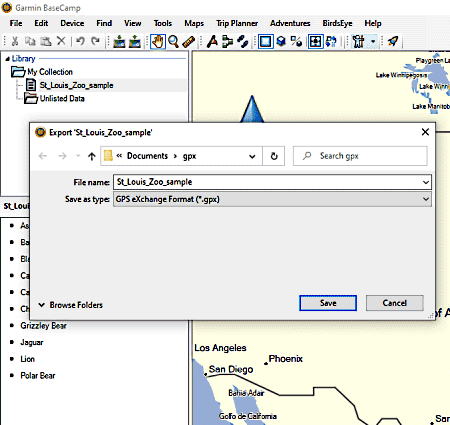Click the gpx folder in the address path

tap(189, 156)
